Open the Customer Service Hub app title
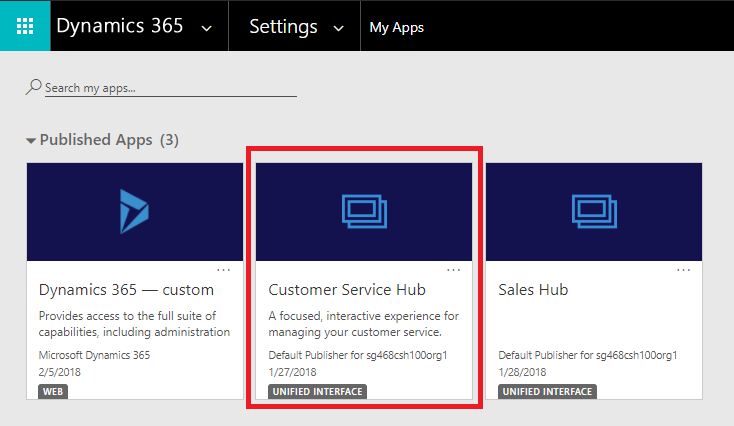 point(347,290)
